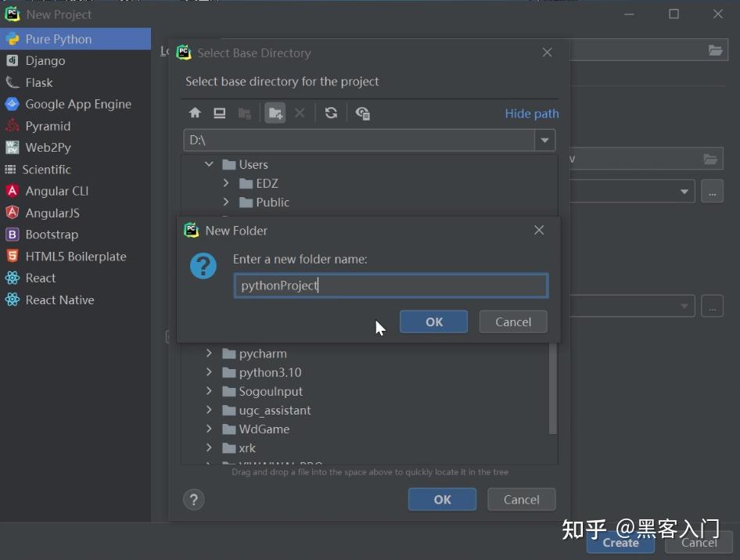The width and height of the screenshot is (740, 560).
Task: Refresh the directory tree
Action: (x=331, y=113)
